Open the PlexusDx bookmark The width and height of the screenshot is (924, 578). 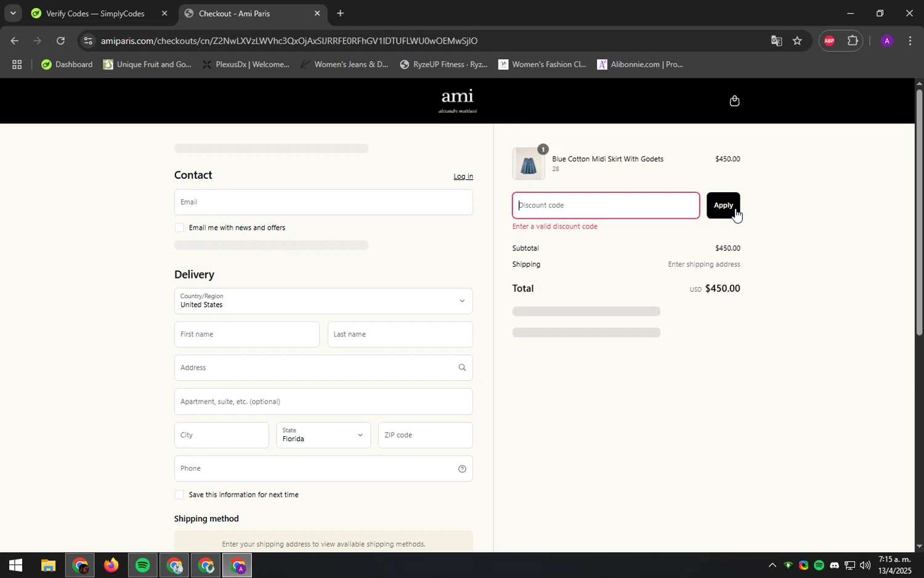(x=246, y=64)
